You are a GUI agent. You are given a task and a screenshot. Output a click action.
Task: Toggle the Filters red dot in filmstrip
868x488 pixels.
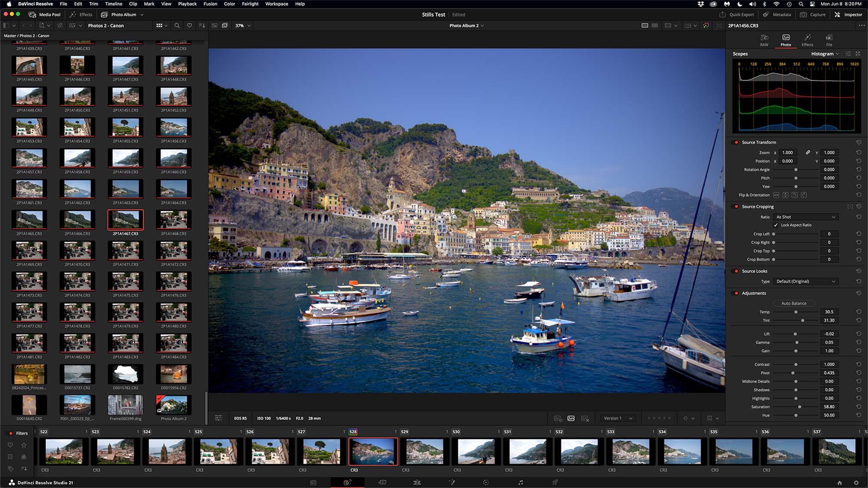tap(11, 433)
